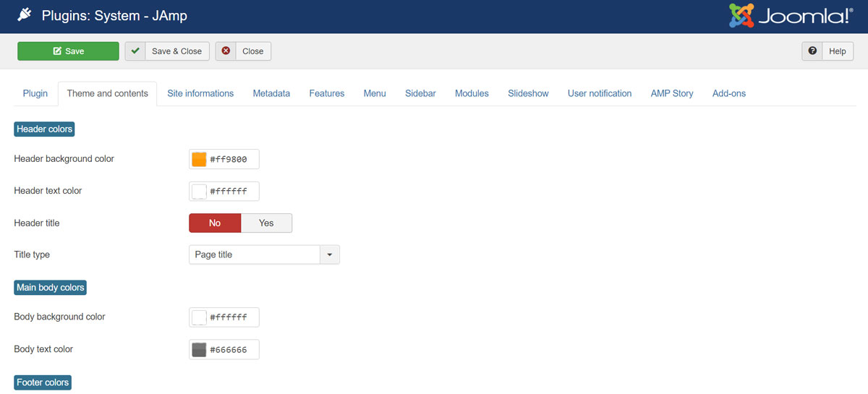Image resolution: width=868 pixels, height=394 pixels.
Task: Click the Title type dropdown arrow
Action: [330, 254]
